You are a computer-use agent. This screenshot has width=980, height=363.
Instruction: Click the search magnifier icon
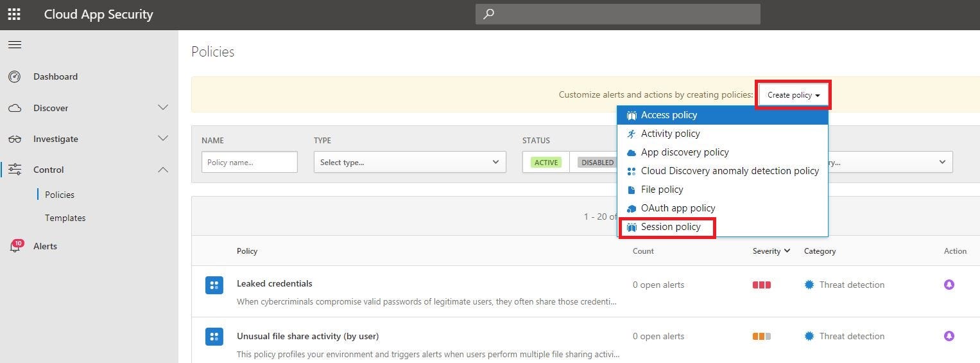(x=489, y=13)
